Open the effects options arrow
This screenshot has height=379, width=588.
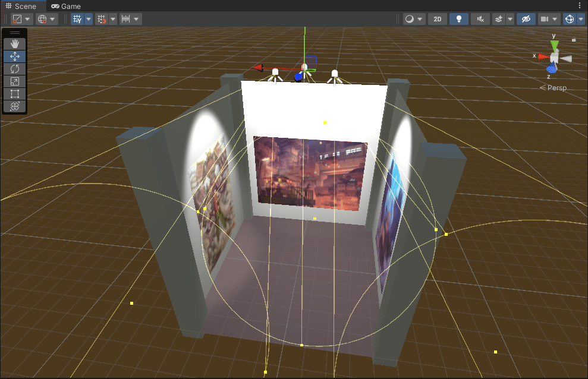click(x=510, y=19)
